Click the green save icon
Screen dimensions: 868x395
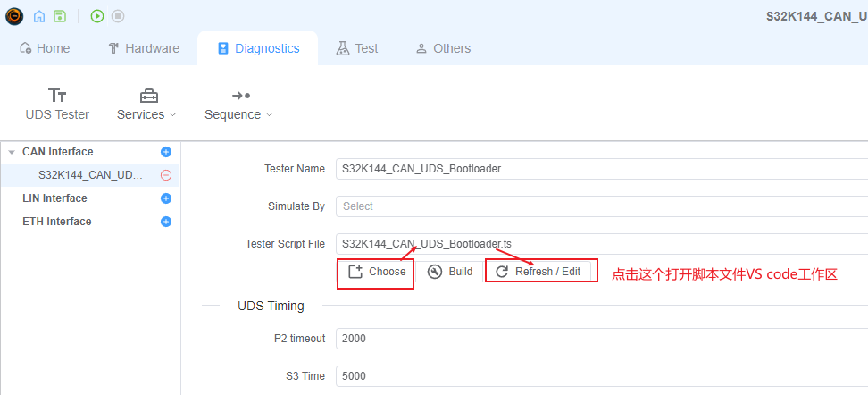59,16
